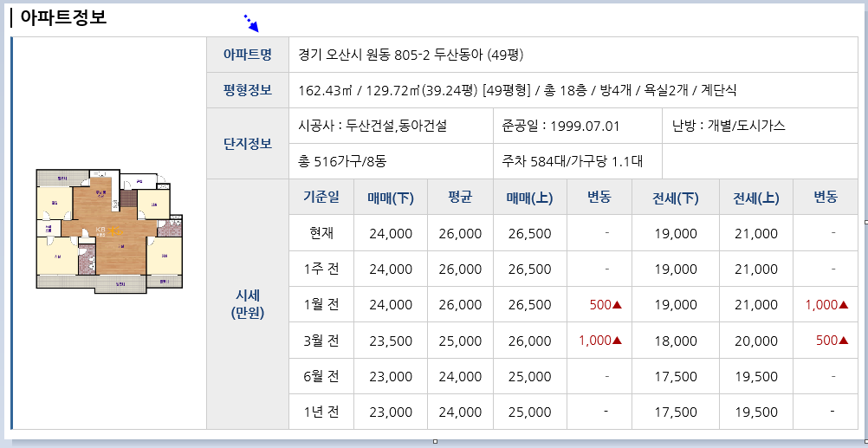The width and height of the screenshot is (868, 448).
Task: Click the 매매(上) column header
Action: tap(530, 198)
